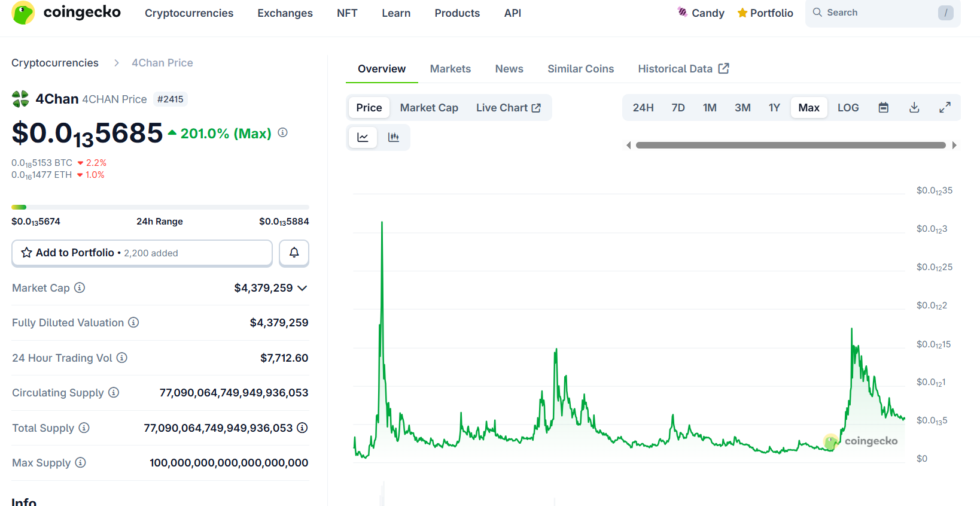
Task: Click the Search input field
Action: click(883, 13)
